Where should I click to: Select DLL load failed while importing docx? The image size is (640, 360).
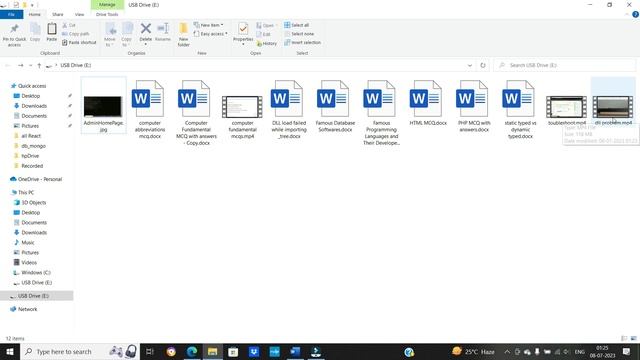(289, 109)
